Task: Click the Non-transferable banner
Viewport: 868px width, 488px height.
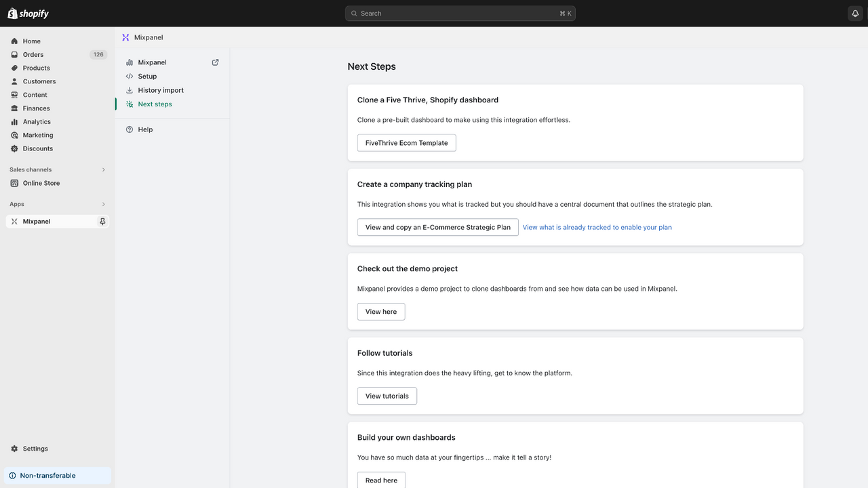Action: click(58, 476)
